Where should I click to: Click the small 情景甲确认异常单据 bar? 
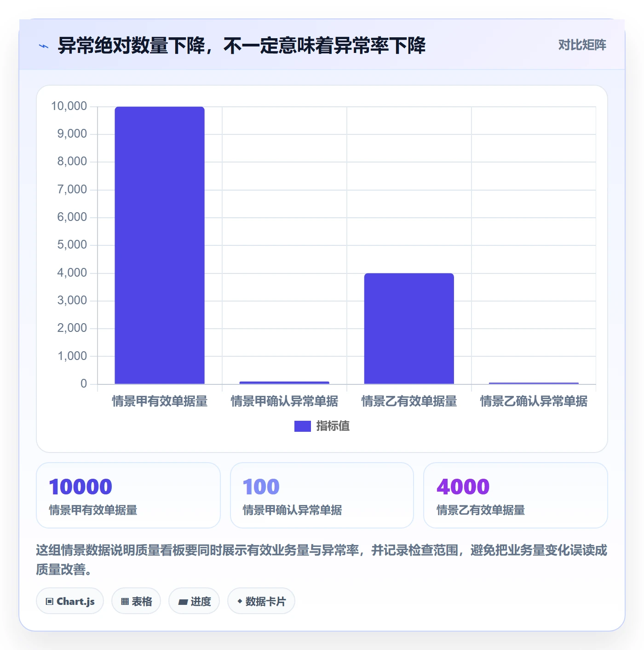(x=284, y=383)
